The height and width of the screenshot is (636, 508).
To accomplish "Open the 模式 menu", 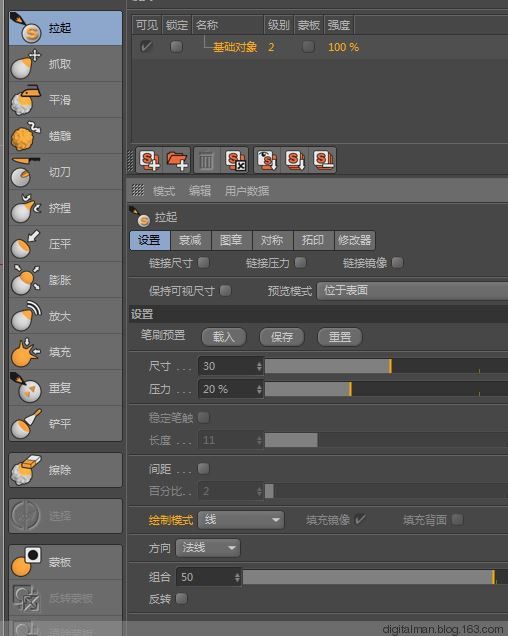I will coord(164,191).
